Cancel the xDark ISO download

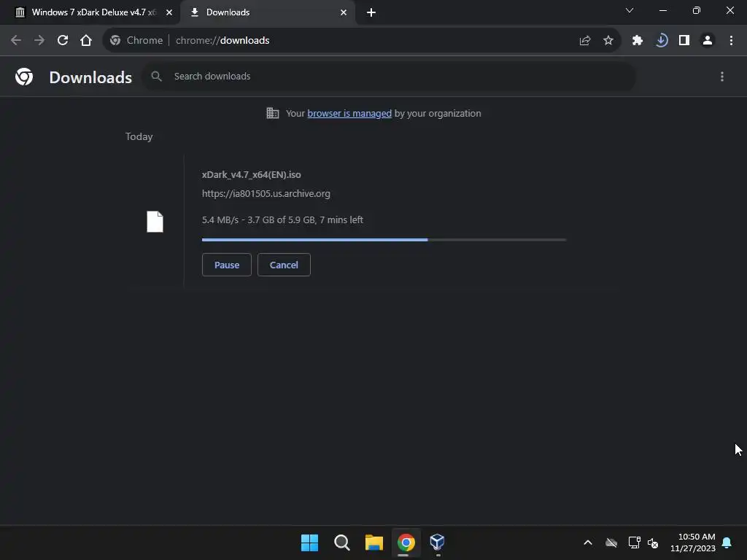(284, 265)
